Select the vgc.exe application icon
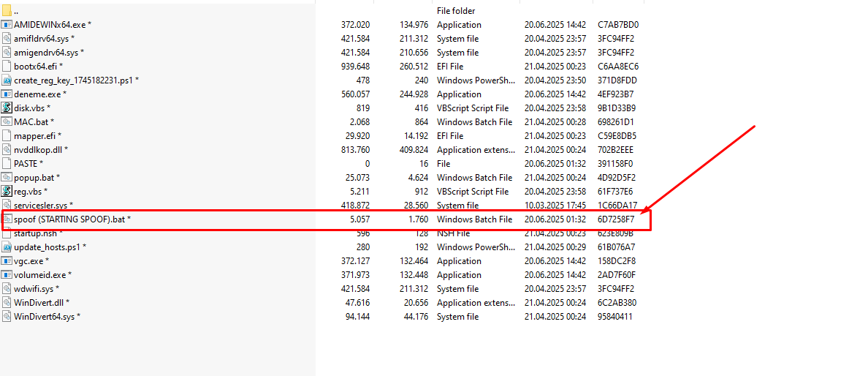 [7, 261]
